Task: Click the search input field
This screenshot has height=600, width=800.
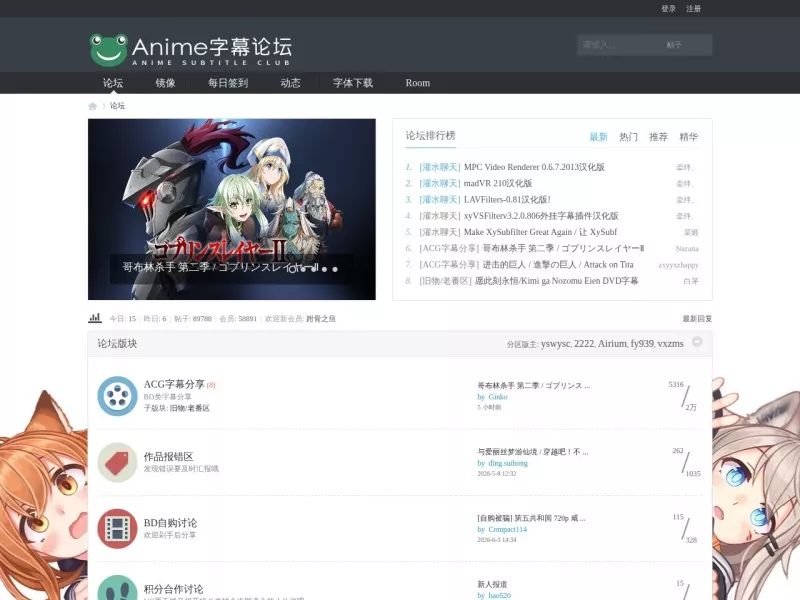Action: pyautogui.click(x=619, y=45)
